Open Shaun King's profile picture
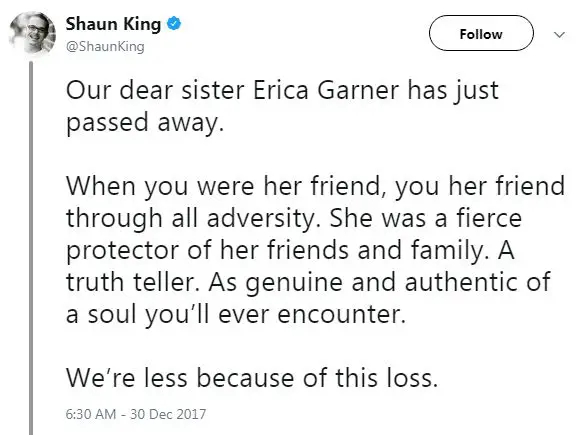The height and width of the screenshot is (435, 586). [33, 33]
